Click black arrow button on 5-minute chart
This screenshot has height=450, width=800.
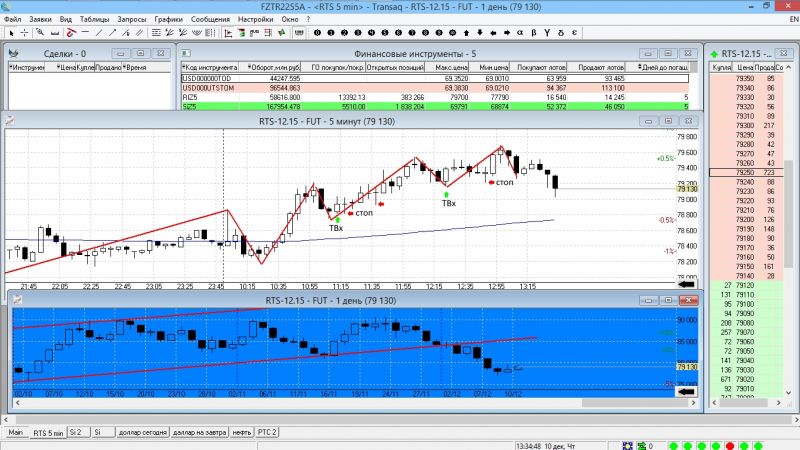pos(686,284)
